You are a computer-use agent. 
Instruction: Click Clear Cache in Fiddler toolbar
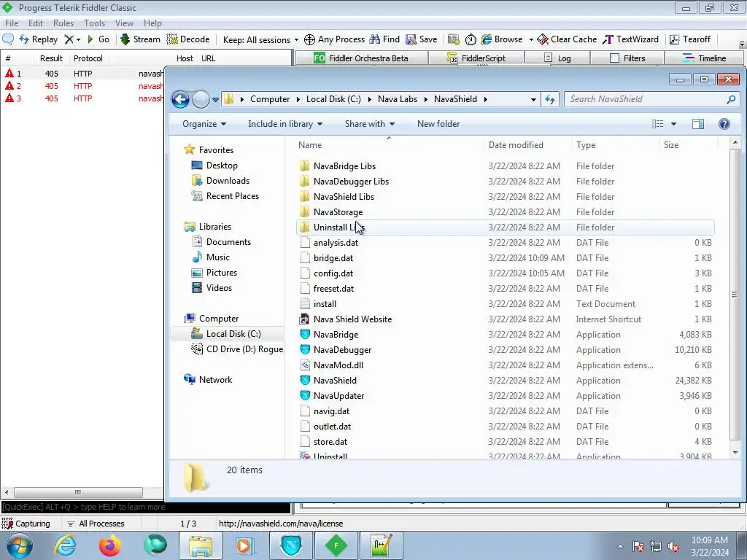pyautogui.click(x=567, y=39)
